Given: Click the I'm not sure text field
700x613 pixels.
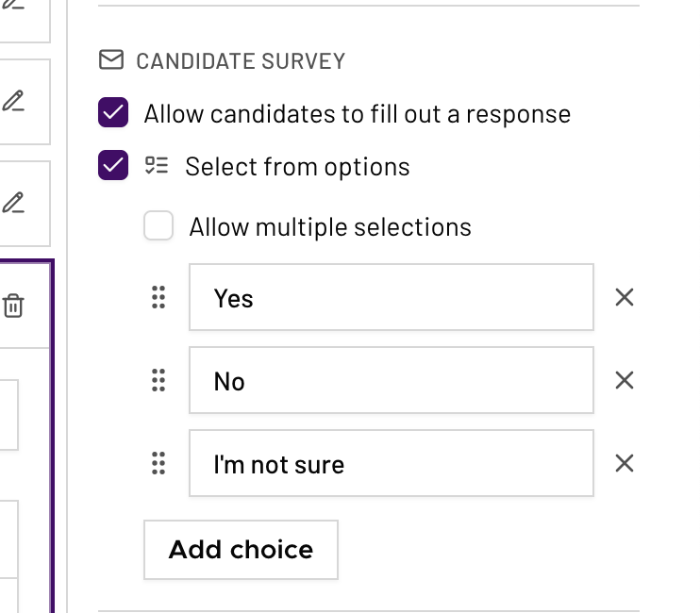Looking at the screenshot, I should (x=391, y=464).
